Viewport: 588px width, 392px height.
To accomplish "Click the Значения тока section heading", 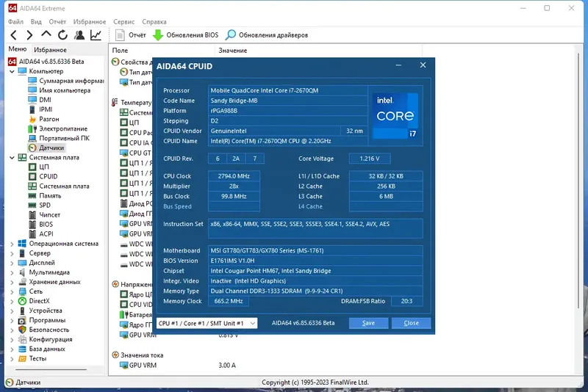I will pos(137,355).
